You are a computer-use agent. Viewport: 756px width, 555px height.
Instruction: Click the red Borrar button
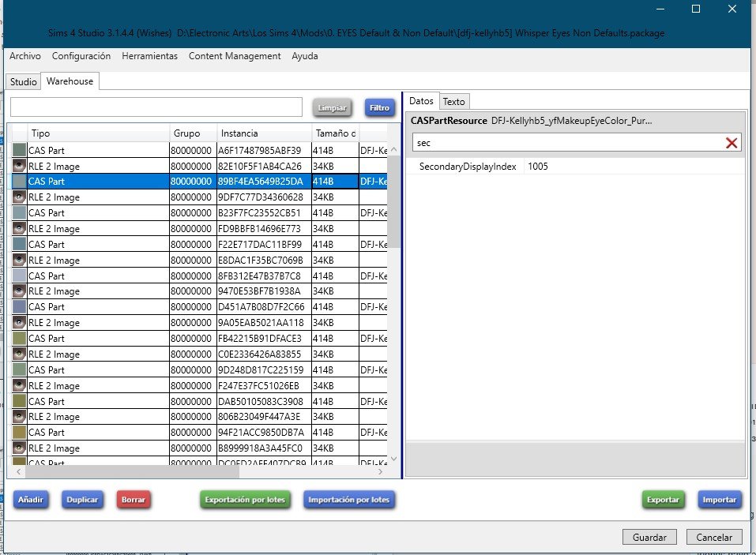point(134,500)
